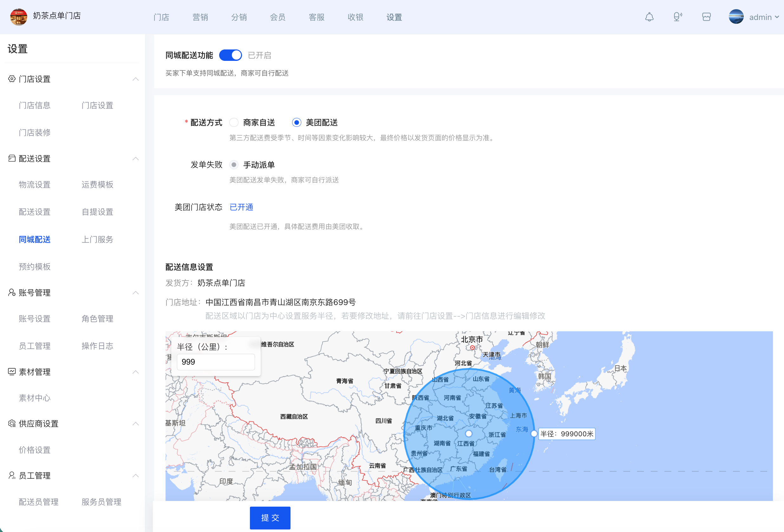Click the 奶茶点单门店 title in header

(57, 16)
